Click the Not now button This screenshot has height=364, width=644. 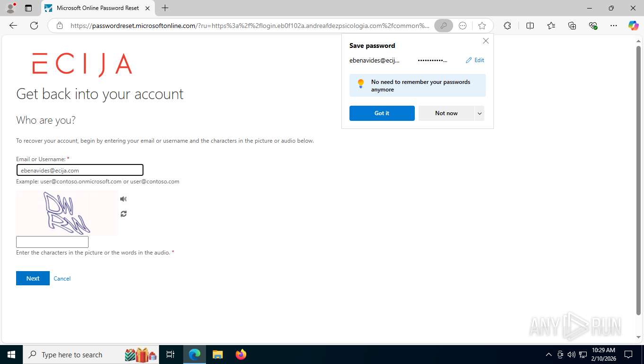click(446, 113)
